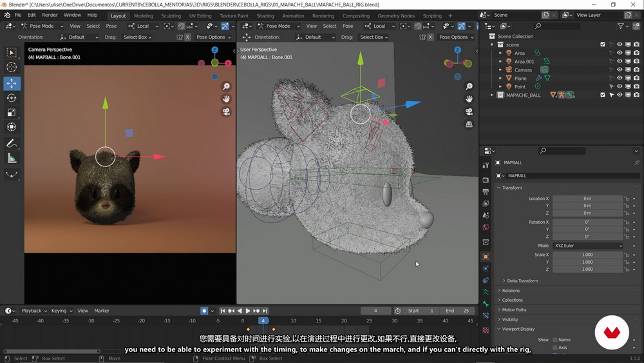Click the Blender logo menu icon
This screenshot has height=363, width=644.
(7, 15)
